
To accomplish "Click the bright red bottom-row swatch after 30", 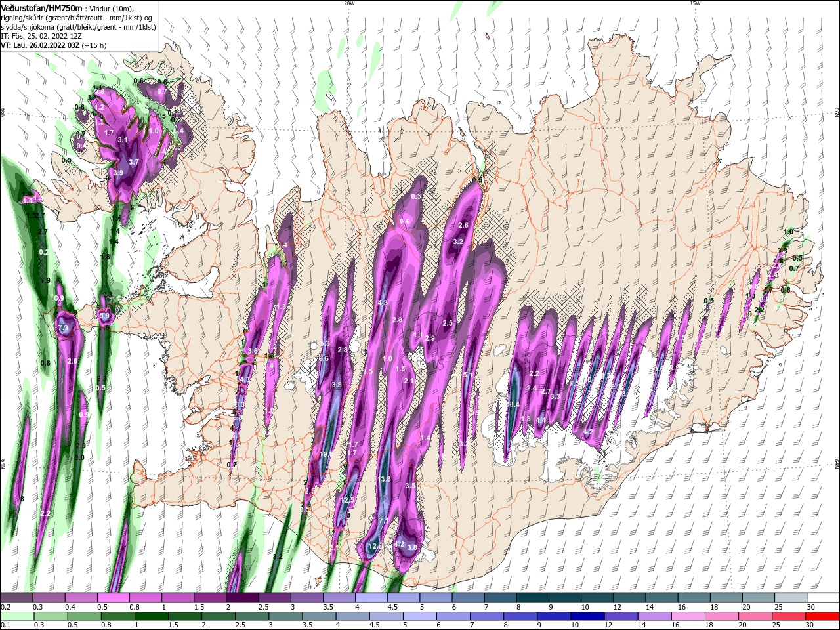I will coord(823,616).
